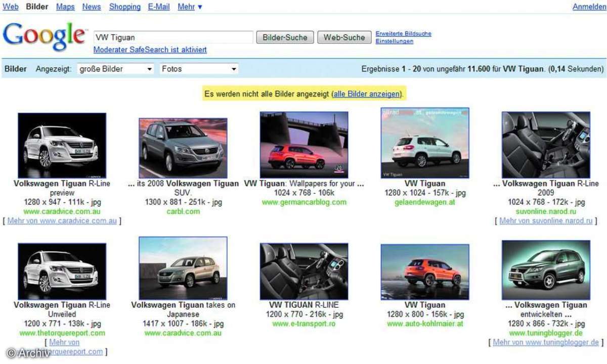Click the bold Bilder tab label
Viewport: 607px width, 364px height.
pos(37,7)
